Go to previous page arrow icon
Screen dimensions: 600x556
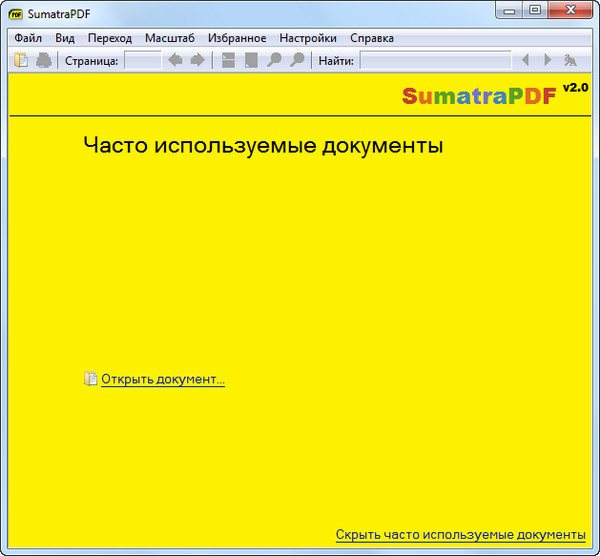coord(175,61)
